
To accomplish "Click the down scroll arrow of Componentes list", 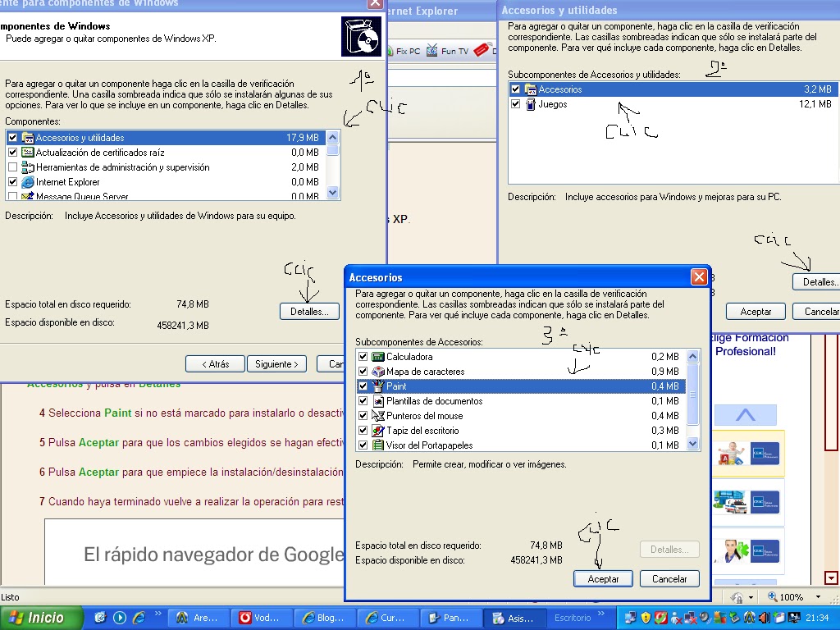I will [332, 192].
